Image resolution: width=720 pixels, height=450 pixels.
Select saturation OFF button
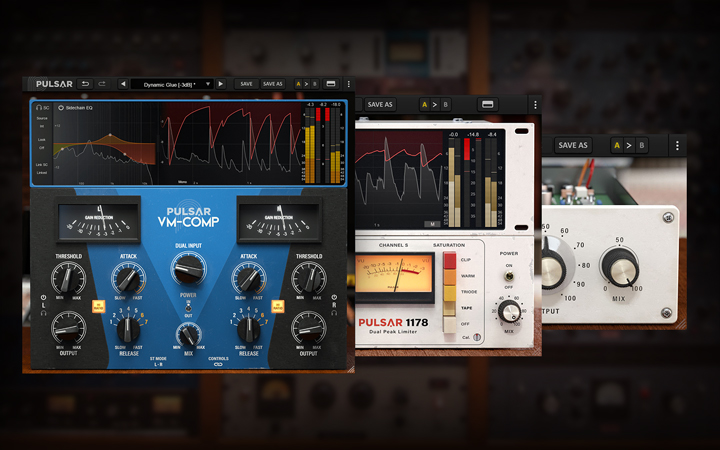click(450, 324)
